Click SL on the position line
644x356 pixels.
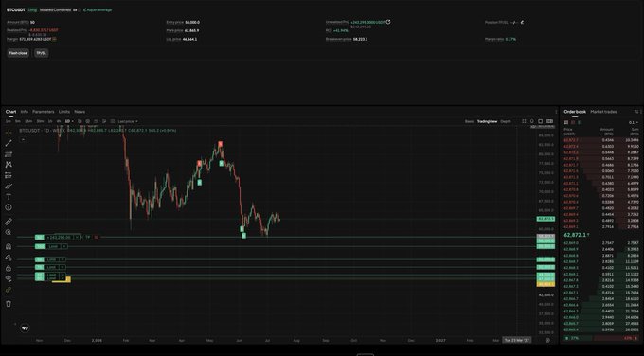[x=96, y=237]
